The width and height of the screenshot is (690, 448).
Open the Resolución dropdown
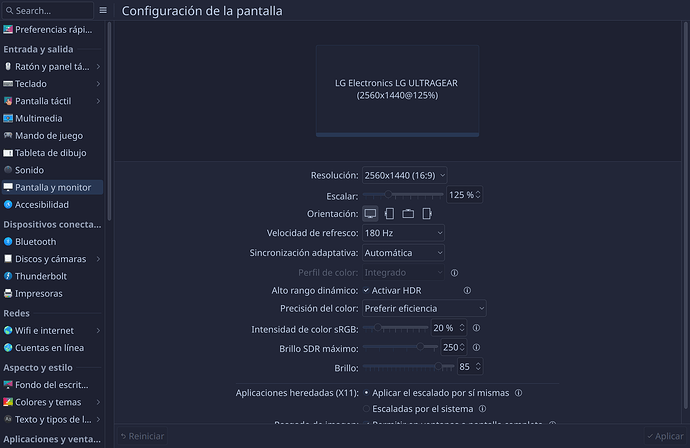coord(404,175)
